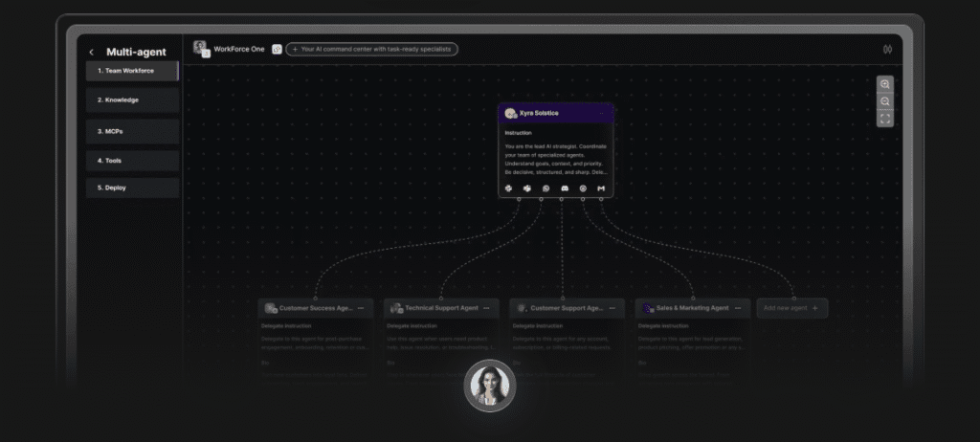Image resolution: width=980 pixels, height=442 pixels.
Task: Open the Xyra Solstice card options menu
Action: [x=600, y=113]
